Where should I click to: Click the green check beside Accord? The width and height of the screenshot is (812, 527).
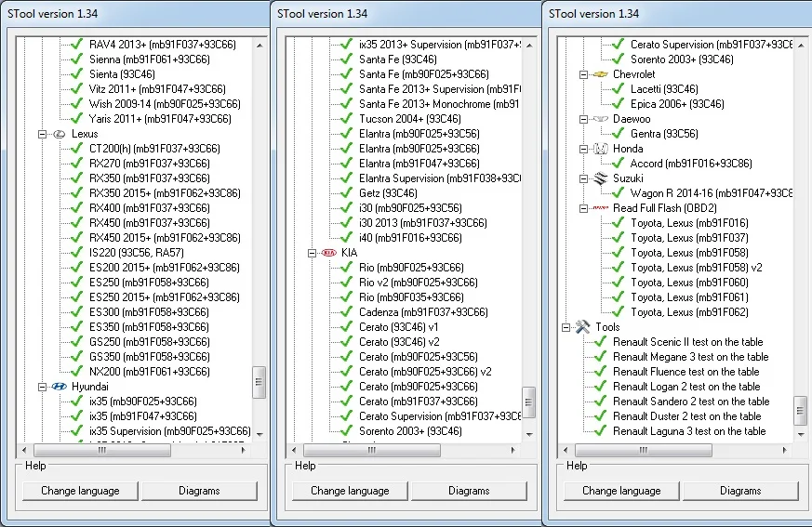pos(618,164)
